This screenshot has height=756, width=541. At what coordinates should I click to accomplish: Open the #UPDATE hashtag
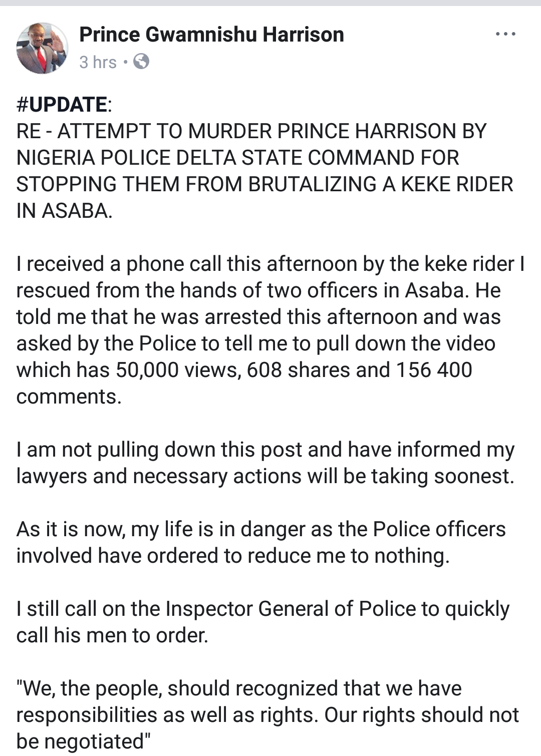tap(62, 105)
